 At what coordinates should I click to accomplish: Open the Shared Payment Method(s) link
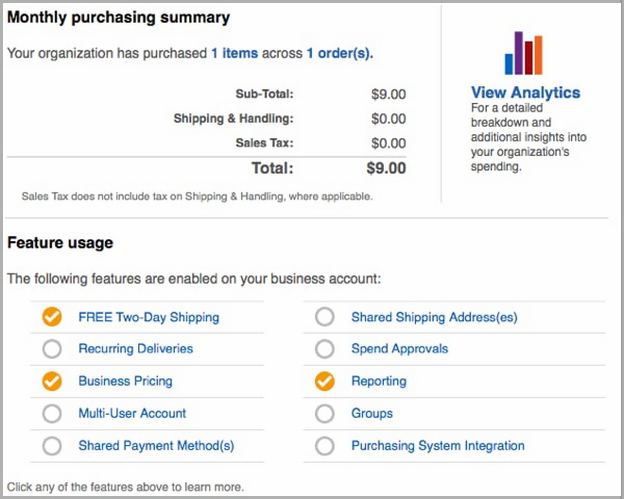point(156,446)
